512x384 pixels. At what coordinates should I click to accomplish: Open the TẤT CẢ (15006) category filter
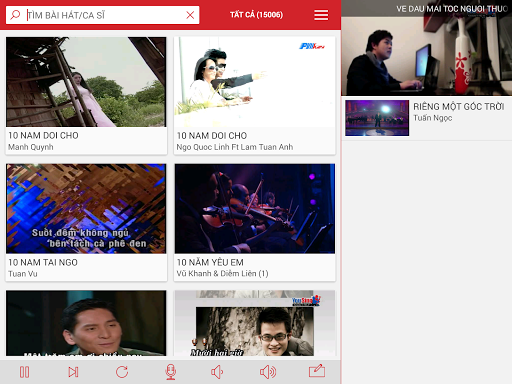click(x=256, y=15)
